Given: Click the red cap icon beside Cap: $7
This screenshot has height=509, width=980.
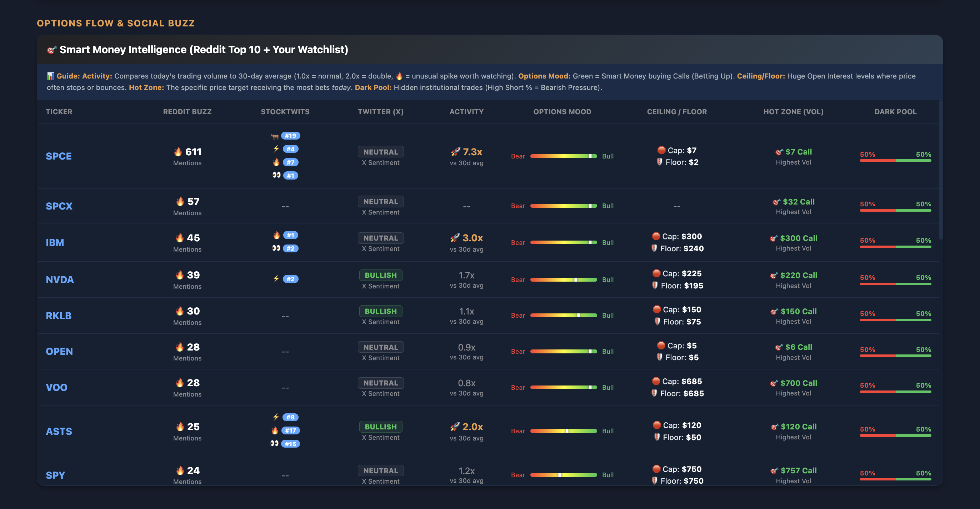Looking at the screenshot, I should pos(661,150).
